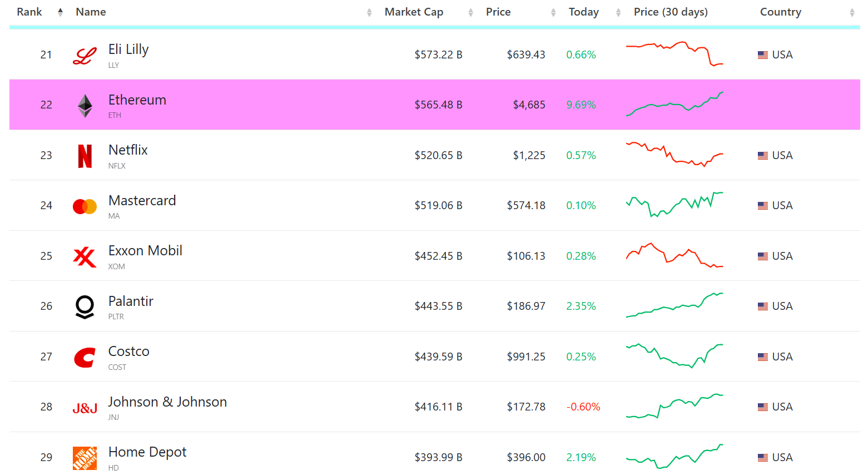The image size is (868, 475).
Task: Click USA flag in Netflix row
Action: pyautogui.click(x=763, y=156)
